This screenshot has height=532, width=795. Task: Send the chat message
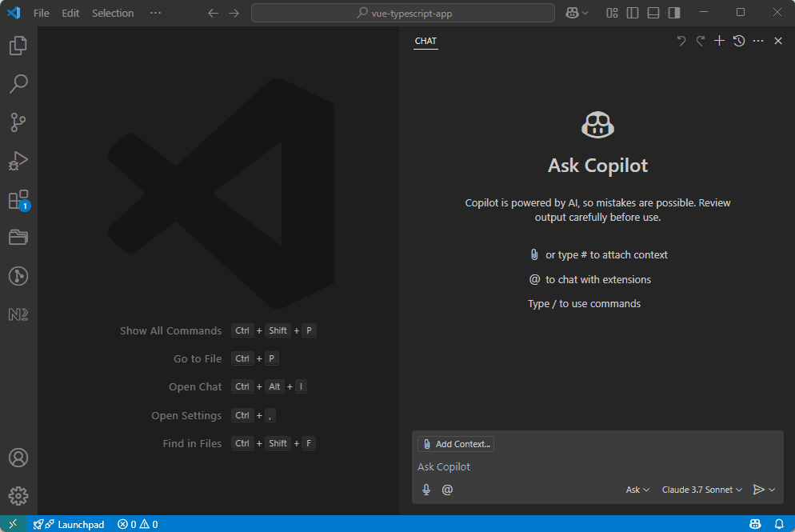pyautogui.click(x=758, y=490)
